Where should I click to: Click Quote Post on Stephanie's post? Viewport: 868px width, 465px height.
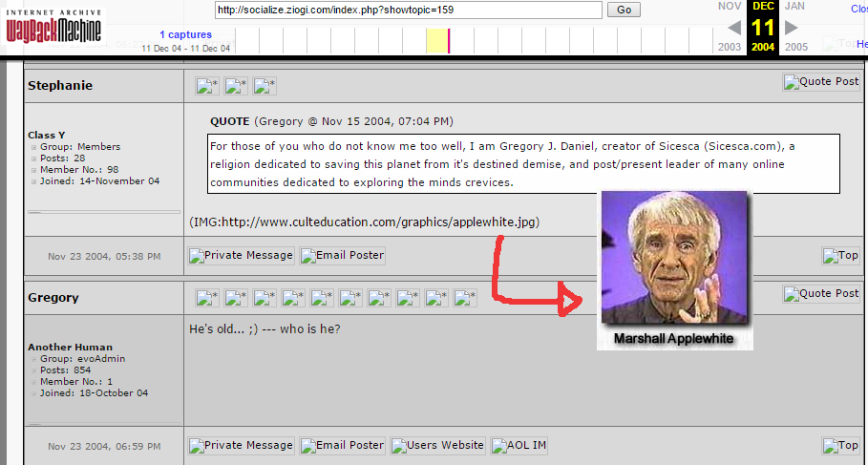(x=821, y=82)
